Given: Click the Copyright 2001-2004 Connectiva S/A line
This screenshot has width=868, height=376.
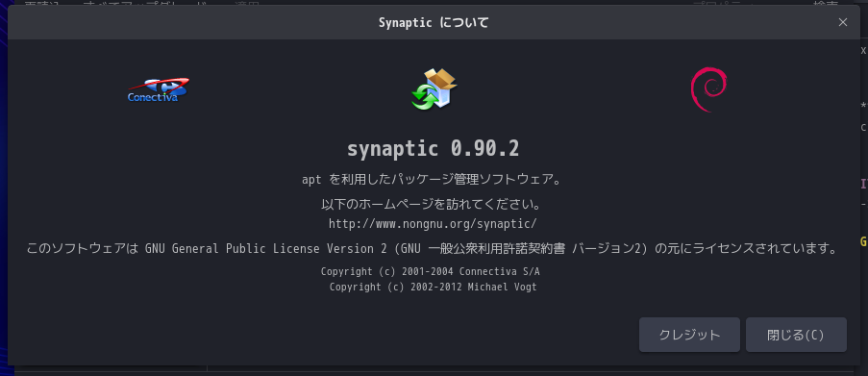Looking at the screenshot, I should click(430, 272).
